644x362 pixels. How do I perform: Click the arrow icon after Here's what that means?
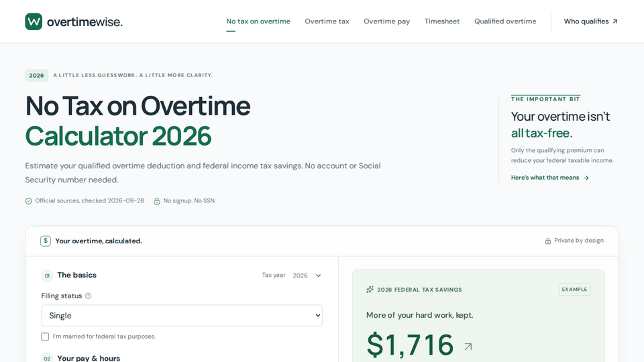[x=586, y=178]
